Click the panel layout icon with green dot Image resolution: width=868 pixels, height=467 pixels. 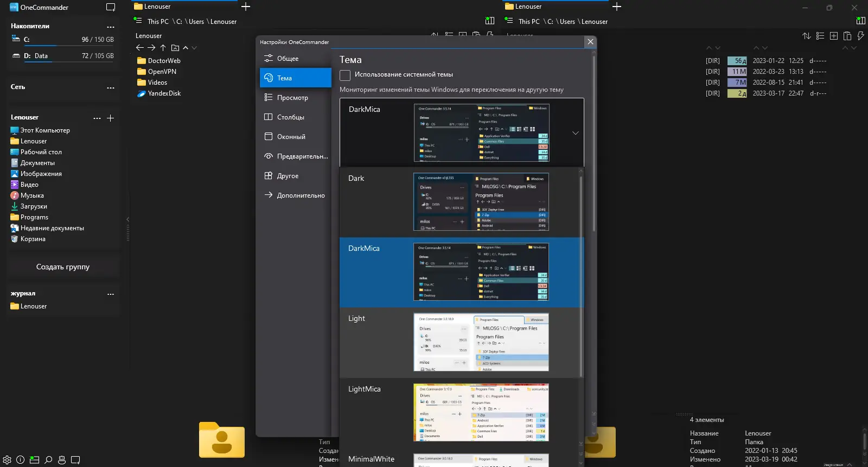pos(34,459)
